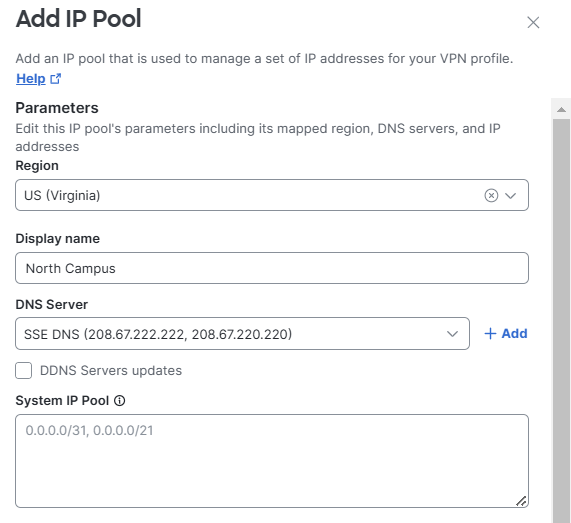The image size is (571, 523).
Task: Add a new DNS server
Action: point(505,334)
